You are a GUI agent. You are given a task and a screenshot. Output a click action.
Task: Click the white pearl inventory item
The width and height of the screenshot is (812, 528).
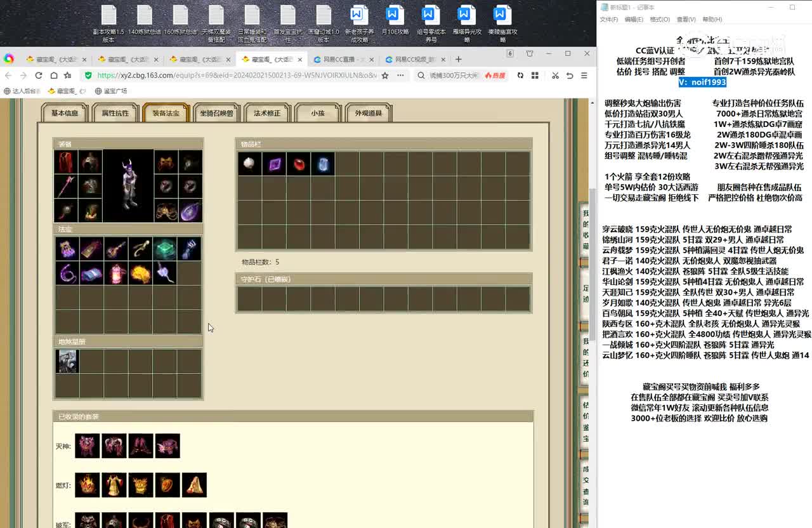point(250,164)
